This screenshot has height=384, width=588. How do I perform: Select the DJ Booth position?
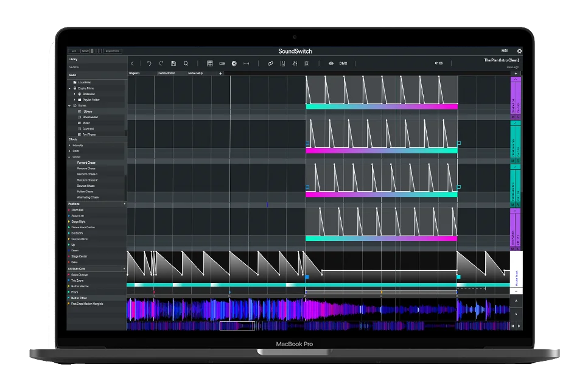77,233
